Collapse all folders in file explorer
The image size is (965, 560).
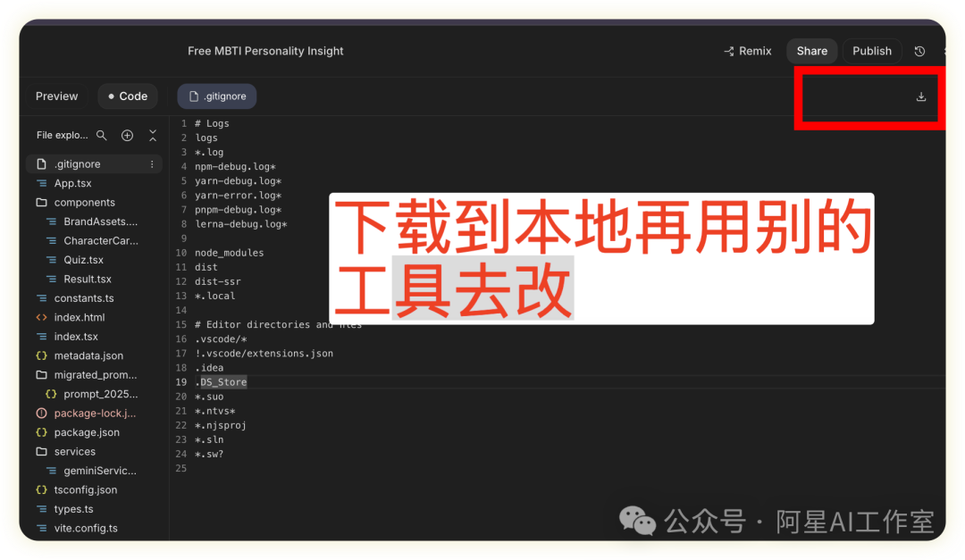tap(153, 135)
